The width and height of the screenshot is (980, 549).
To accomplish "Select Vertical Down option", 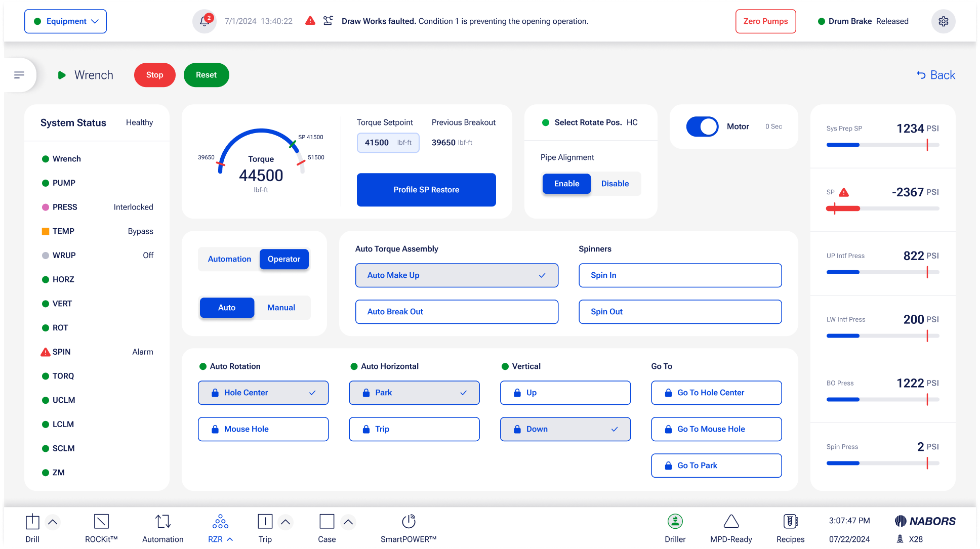I will pos(565,429).
